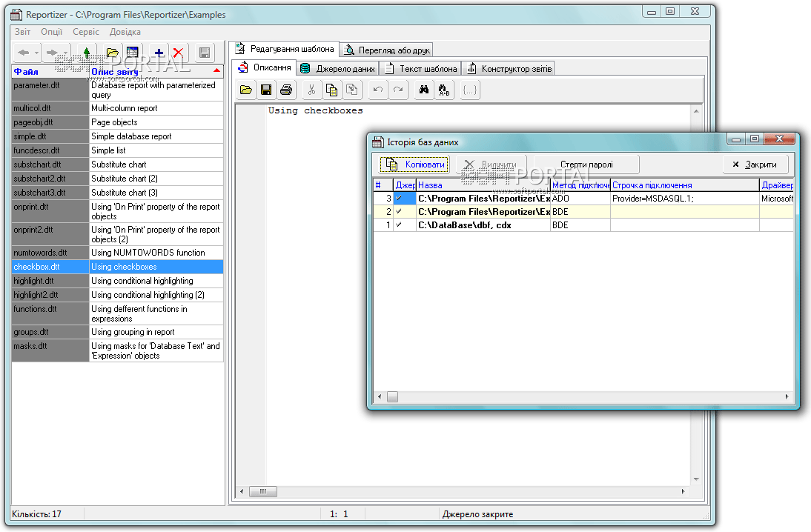Click save floppy icon in editor toolbar

(266, 90)
